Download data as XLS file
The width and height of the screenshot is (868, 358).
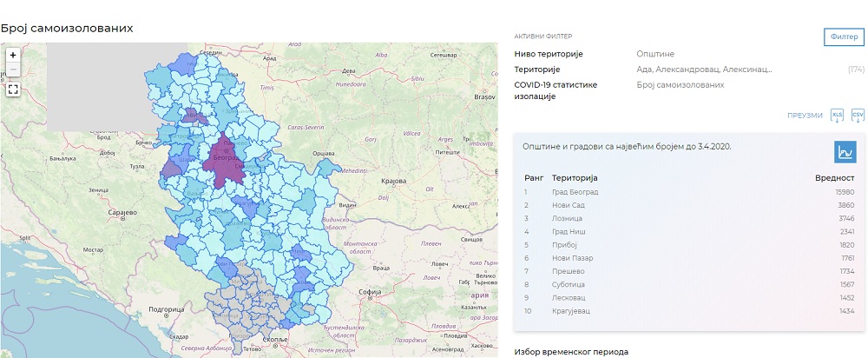click(x=838, y=115)
